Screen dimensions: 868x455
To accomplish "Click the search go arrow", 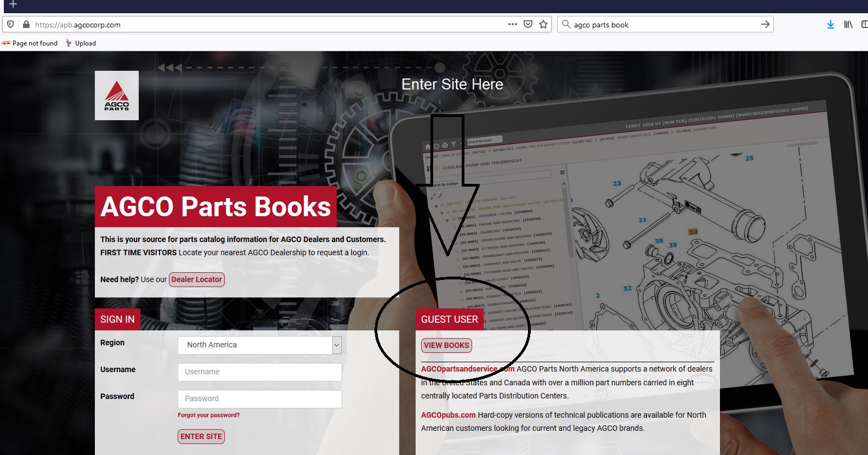I will coord(765,24).
